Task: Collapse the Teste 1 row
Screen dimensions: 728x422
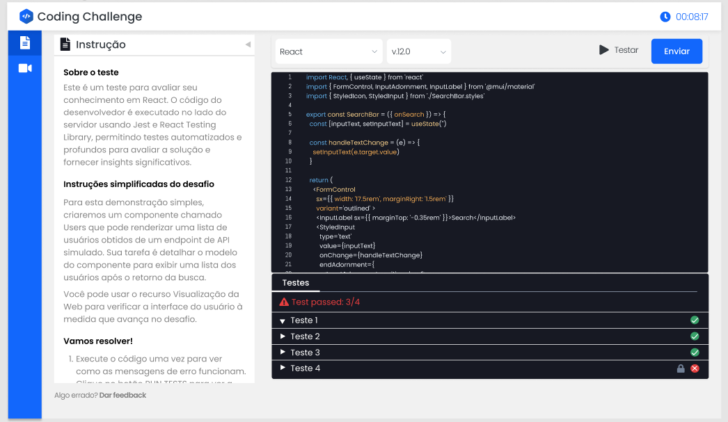Action: (x=283, y=321)
